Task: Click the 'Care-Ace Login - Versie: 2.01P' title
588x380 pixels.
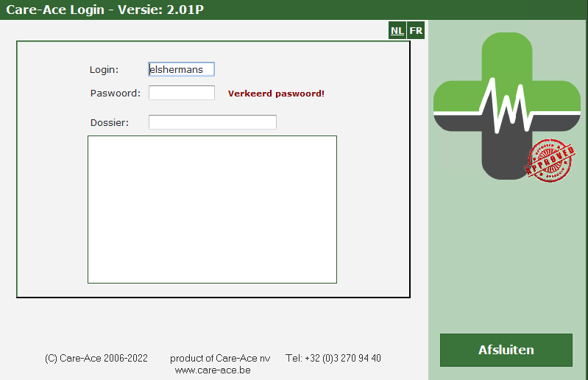Action: pos(105,10)
